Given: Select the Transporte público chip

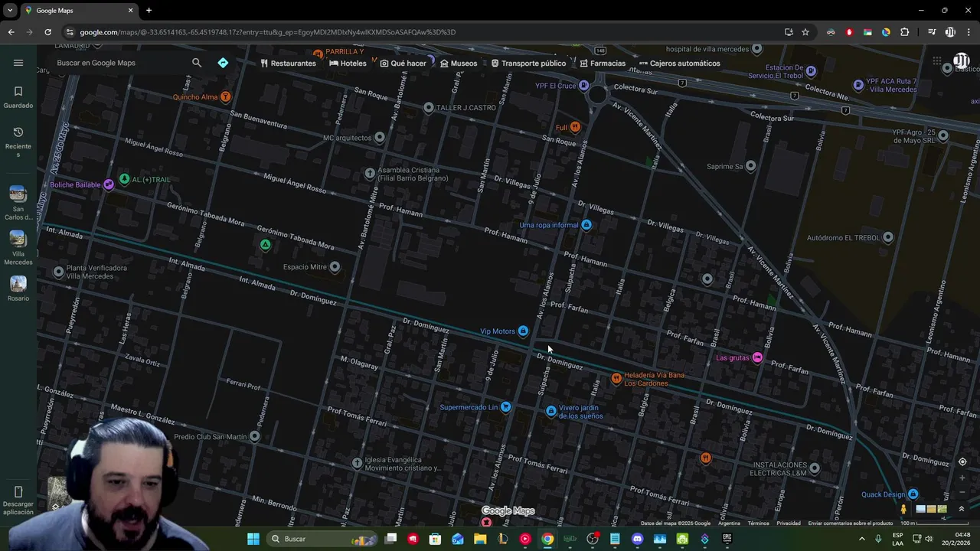Looking at the screenshot, I should pos(528,64).
